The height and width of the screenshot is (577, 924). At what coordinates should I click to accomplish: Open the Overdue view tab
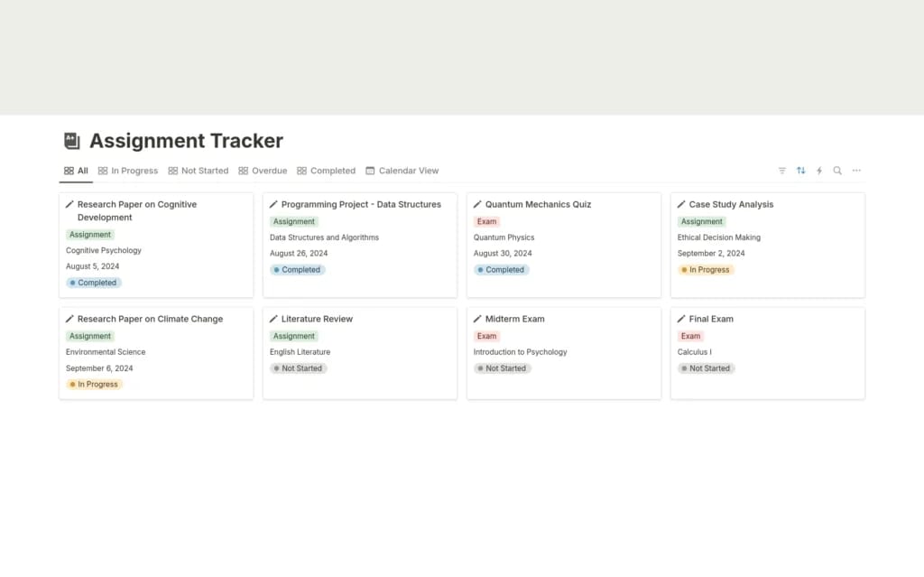263,171
